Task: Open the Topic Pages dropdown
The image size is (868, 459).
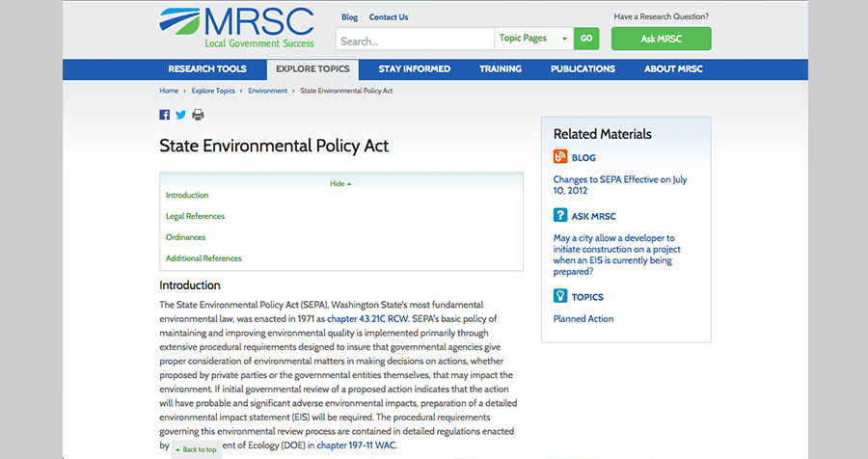Action: pos(534,39)
